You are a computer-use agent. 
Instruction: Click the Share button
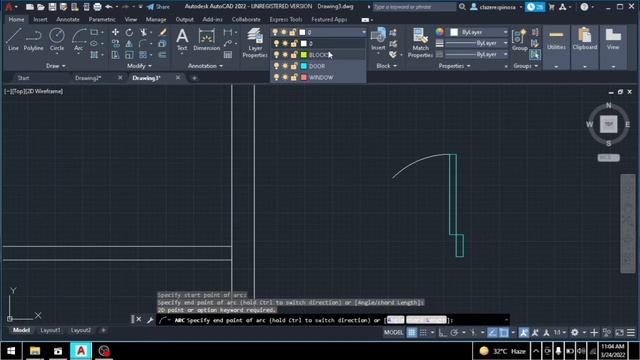coord(158,7)
